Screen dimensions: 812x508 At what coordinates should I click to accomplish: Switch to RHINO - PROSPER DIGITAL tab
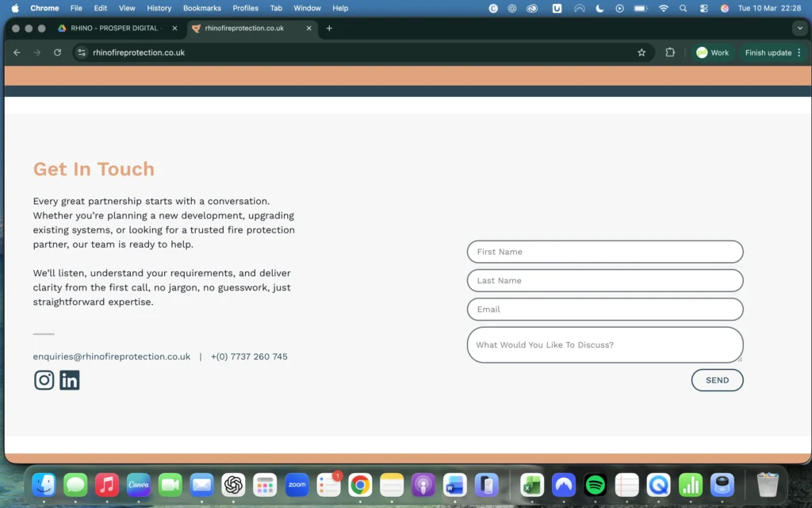(x=115, y=29)
